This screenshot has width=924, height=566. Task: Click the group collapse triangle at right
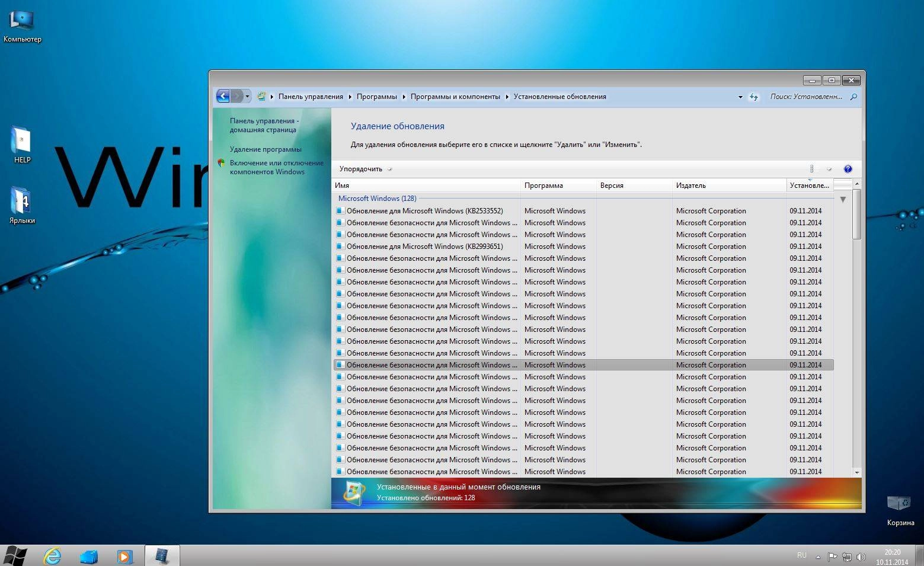click(x=843, y=200)
